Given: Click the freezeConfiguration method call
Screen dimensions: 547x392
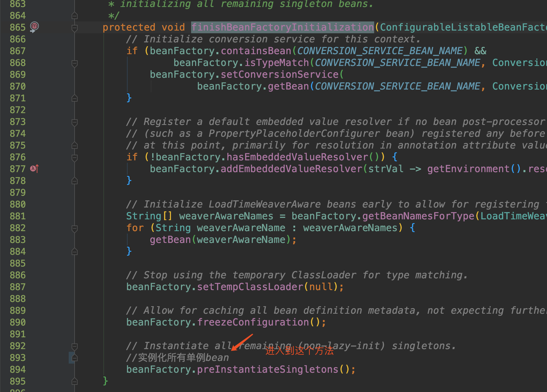Looking at the screenshot, I should (x=253, y=322).
